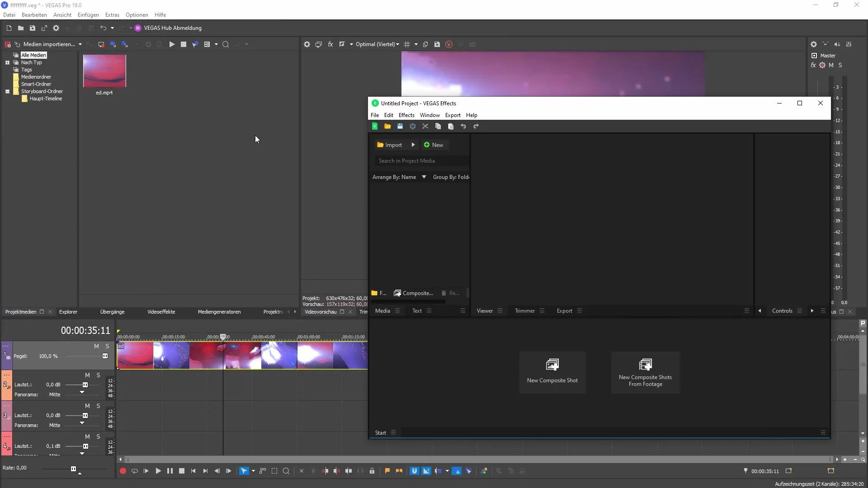Open video preview settings gear

click(x=307, y=44)
